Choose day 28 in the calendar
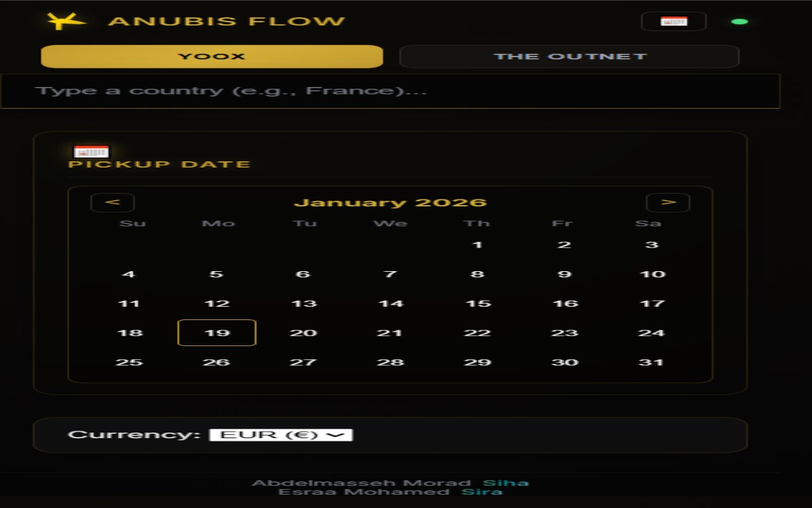The height and width of the screenshot is (508, 812). click(x=390, y=362)
